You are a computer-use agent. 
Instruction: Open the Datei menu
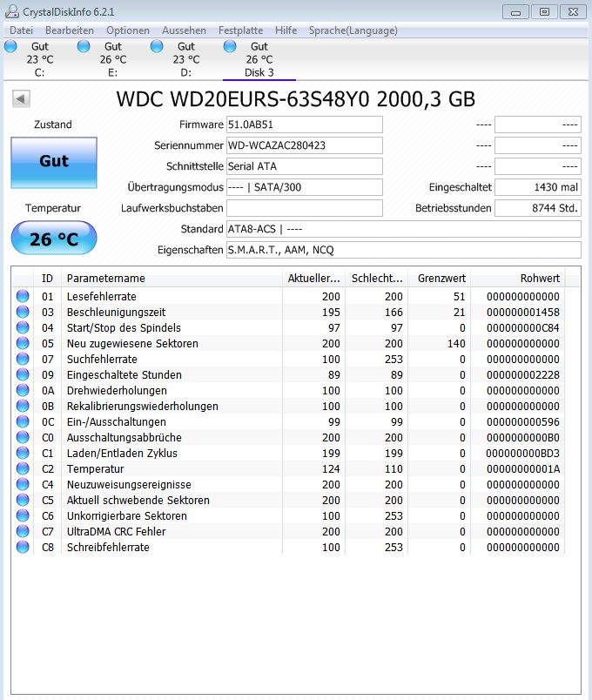click(x=22, y=30)
